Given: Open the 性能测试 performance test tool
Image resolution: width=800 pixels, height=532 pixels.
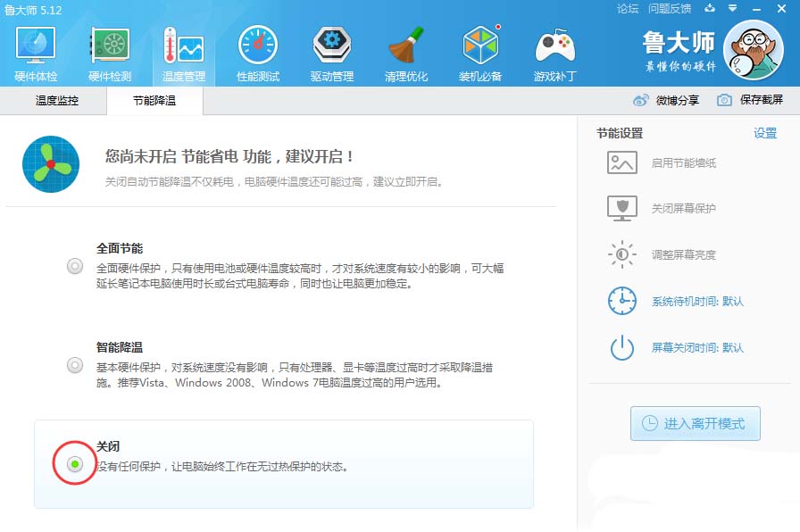Looking at the screenshot, I should click(257, 51).
